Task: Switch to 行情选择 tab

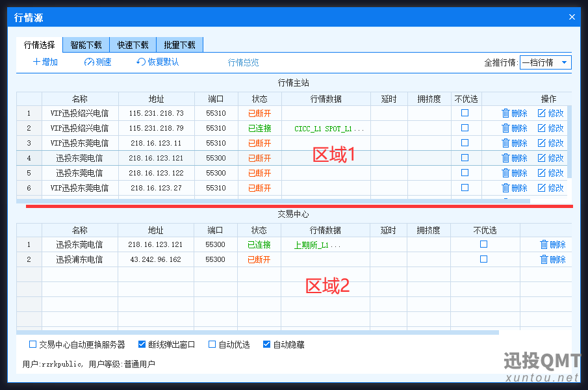Action: (40, 45)
